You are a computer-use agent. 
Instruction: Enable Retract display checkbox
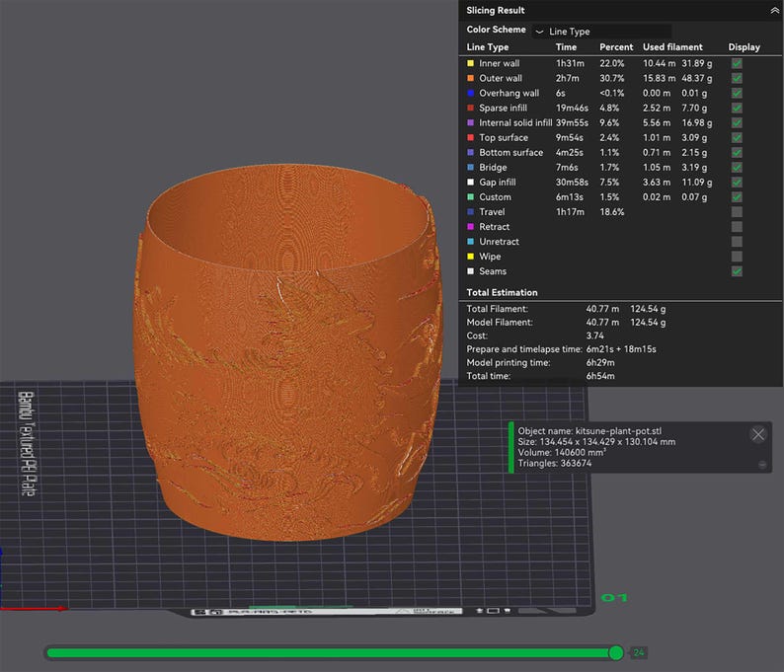pyautogui.click(x=737, y=227)
